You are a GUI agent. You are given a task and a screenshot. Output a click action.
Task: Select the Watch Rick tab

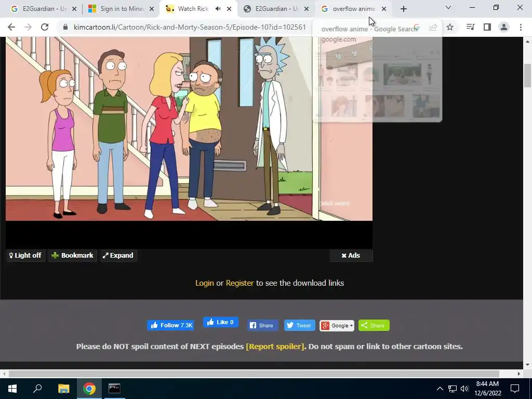tap(193, 9)
